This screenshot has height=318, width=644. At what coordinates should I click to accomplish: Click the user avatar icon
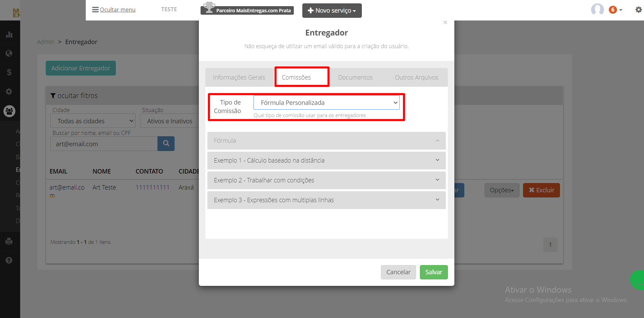tap(597, 10)
